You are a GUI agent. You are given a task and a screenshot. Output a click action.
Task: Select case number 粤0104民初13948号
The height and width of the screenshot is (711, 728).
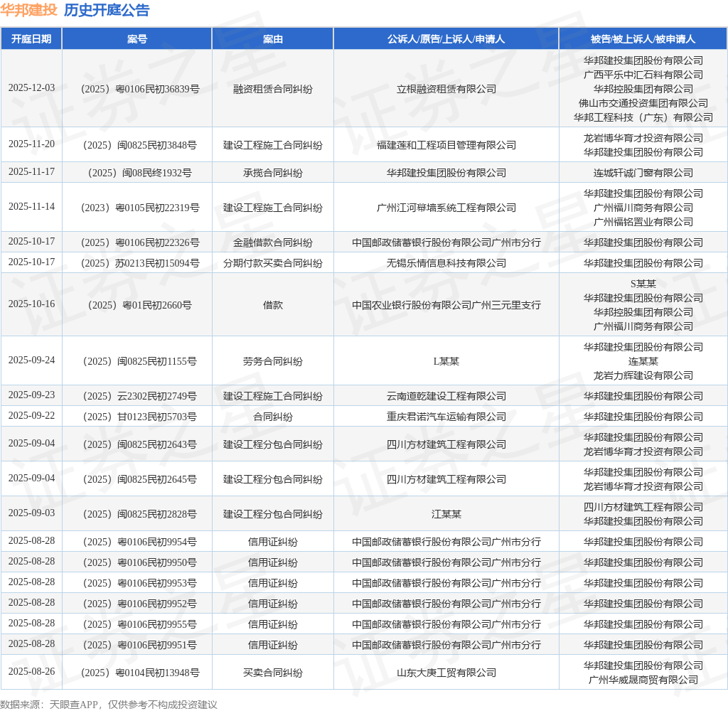point(140,673)
